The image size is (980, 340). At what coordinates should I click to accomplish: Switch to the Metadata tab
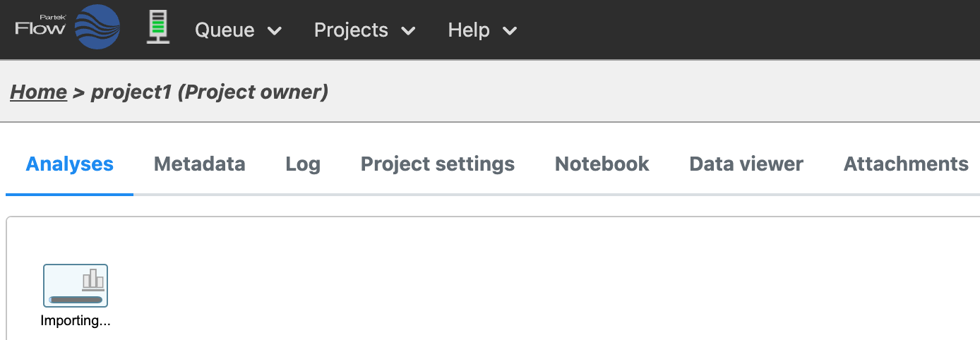click(x=200, y=164)
